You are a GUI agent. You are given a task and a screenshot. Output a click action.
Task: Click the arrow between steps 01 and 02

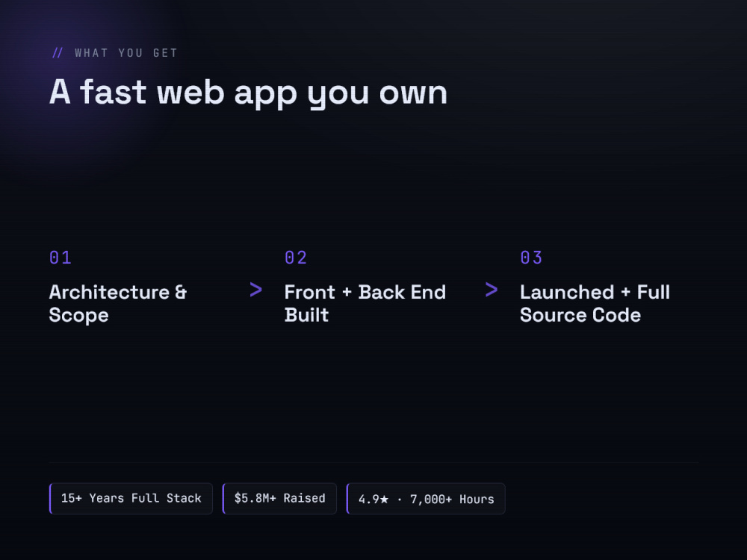(255, 290)
